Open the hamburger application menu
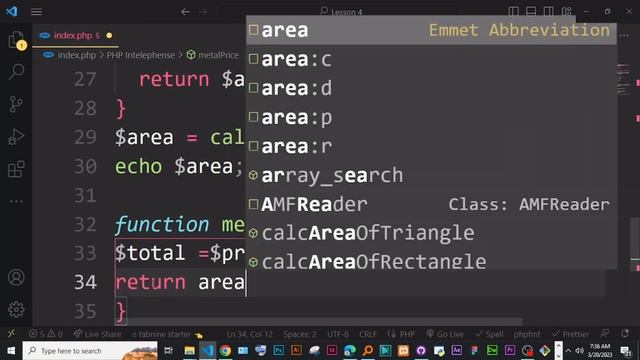The width and height of the screenshot is (640, 360). pyautogui.click(x=36, y=11)
